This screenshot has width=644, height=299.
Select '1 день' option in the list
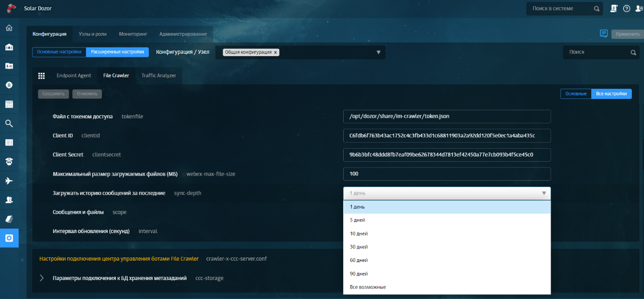[x=447, y=207]
